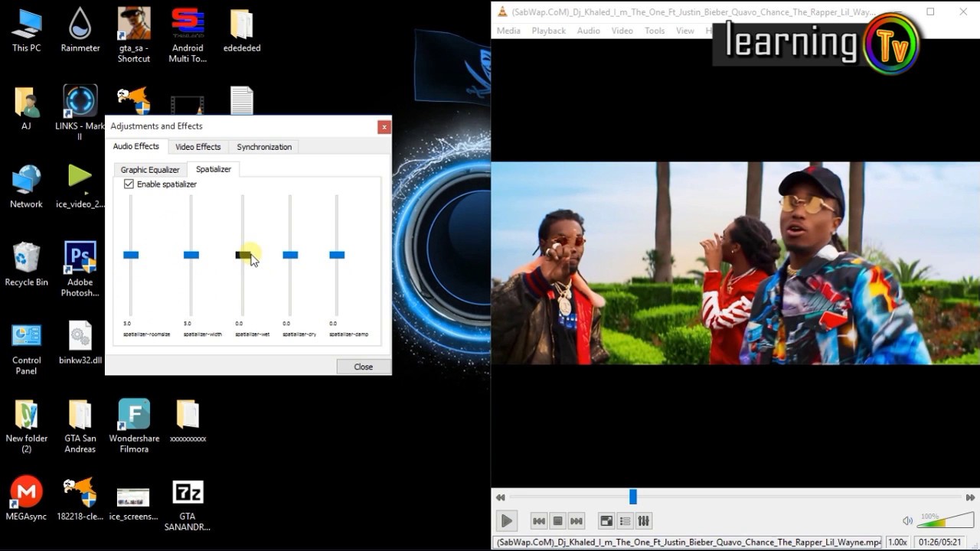The height and width of the screenshot is (551, 980).
Task: Click the file name in VLC status bar
Action: click(x=688, y=543)
